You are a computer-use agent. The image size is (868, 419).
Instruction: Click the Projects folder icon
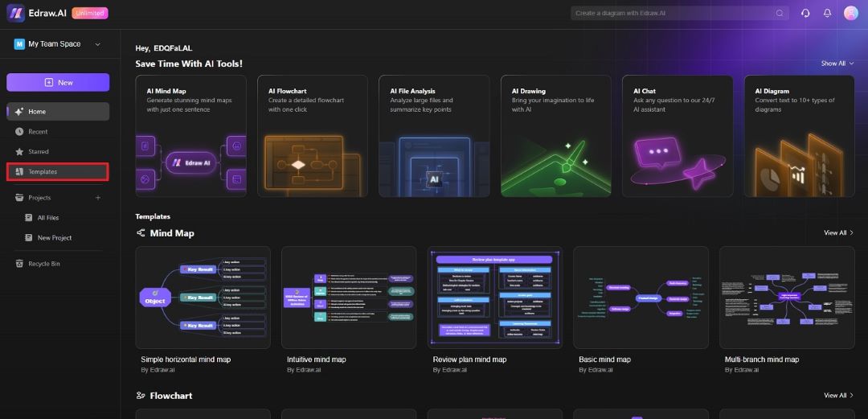19,197
